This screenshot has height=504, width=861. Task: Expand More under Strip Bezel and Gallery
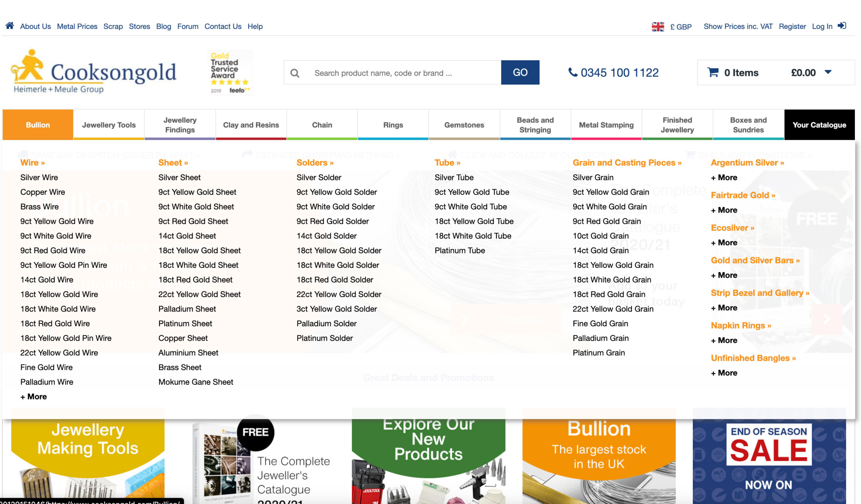point(724,308)
